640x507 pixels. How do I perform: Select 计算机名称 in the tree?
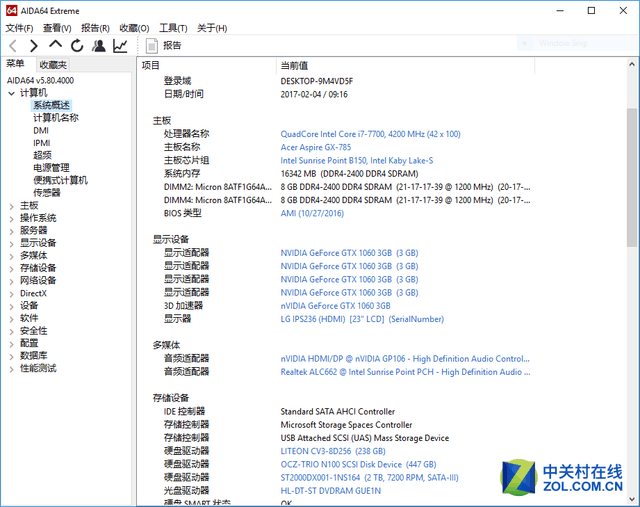(56, 118)
